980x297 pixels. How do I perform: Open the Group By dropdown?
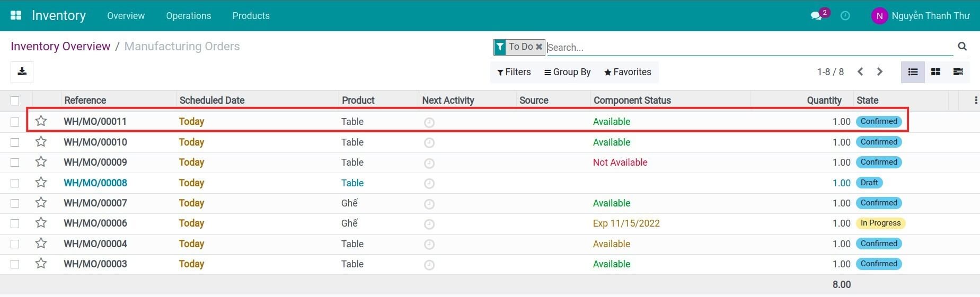pyautogui.click(x=567, y=72)
